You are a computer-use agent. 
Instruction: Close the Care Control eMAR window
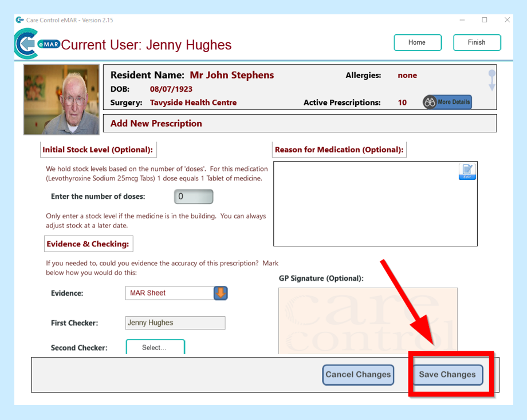[507, 20]
